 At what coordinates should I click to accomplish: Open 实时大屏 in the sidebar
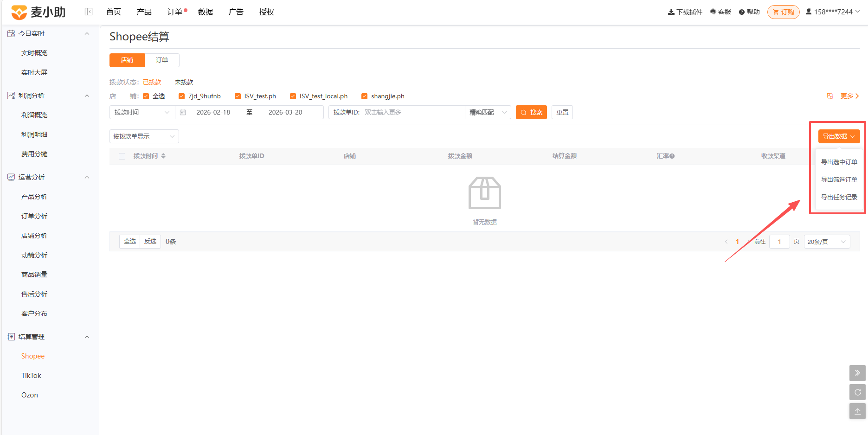pos(34,72)
